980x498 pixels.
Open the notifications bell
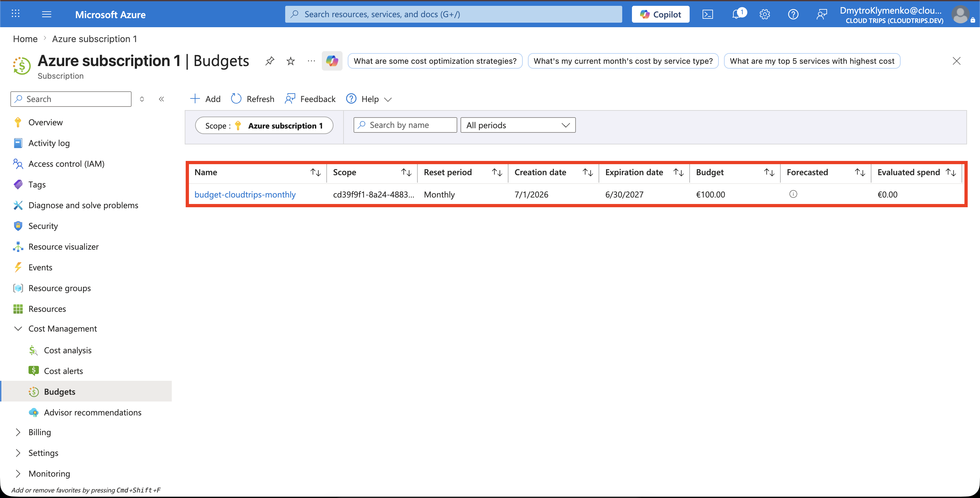point(737,15)
